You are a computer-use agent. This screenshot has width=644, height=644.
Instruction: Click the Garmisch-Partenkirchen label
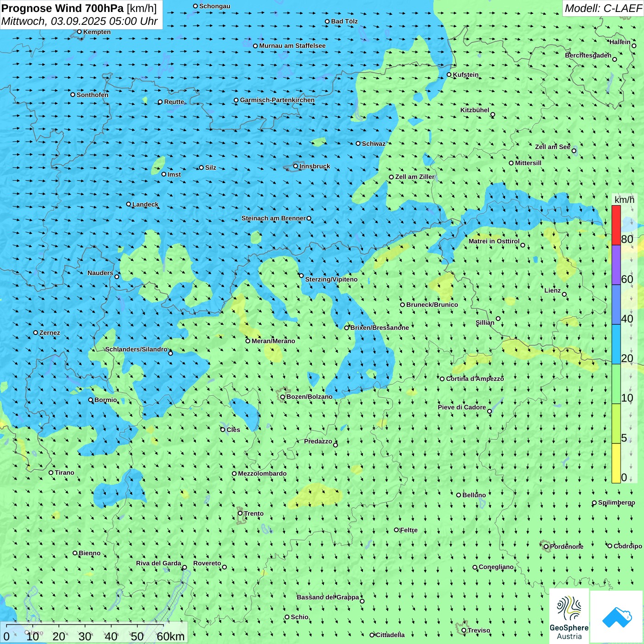point(277,100)
